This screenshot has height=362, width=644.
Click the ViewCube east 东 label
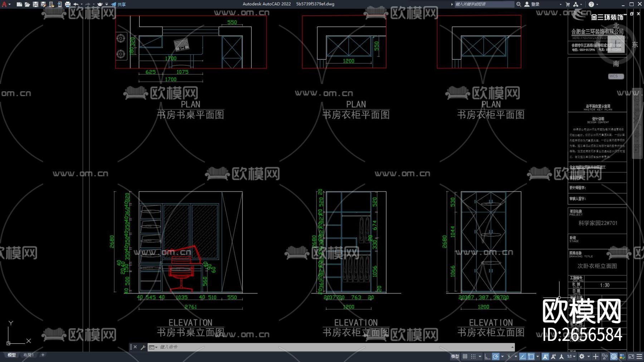coord(635,44)
